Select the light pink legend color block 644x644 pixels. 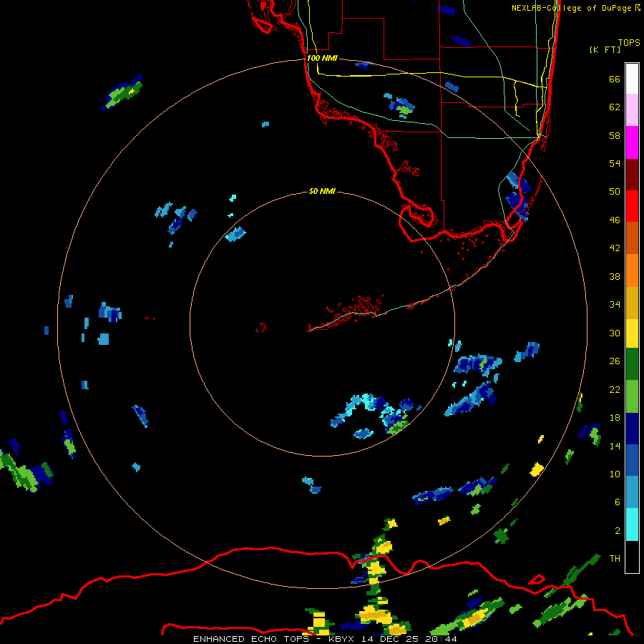click(x=632, y=110)
